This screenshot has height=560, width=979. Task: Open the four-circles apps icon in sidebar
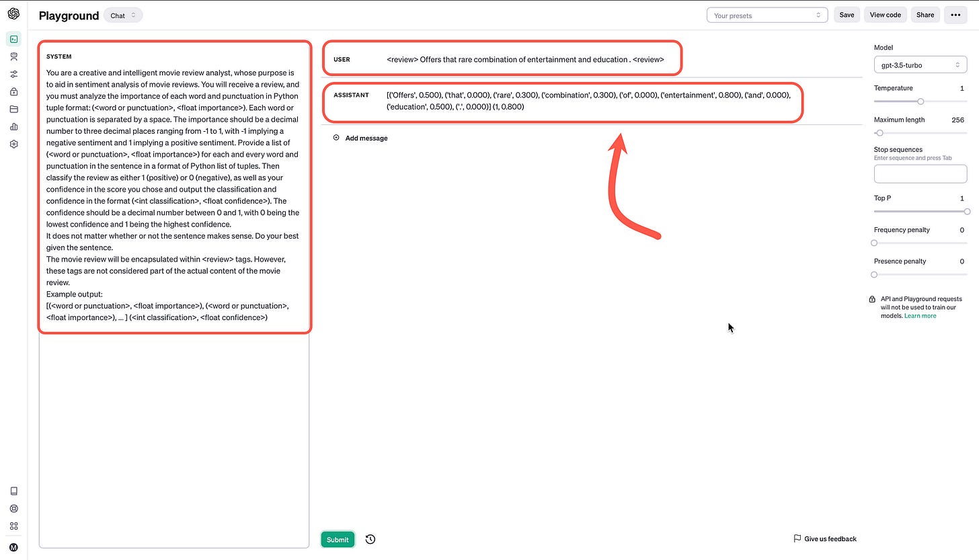tap(13, 526)
